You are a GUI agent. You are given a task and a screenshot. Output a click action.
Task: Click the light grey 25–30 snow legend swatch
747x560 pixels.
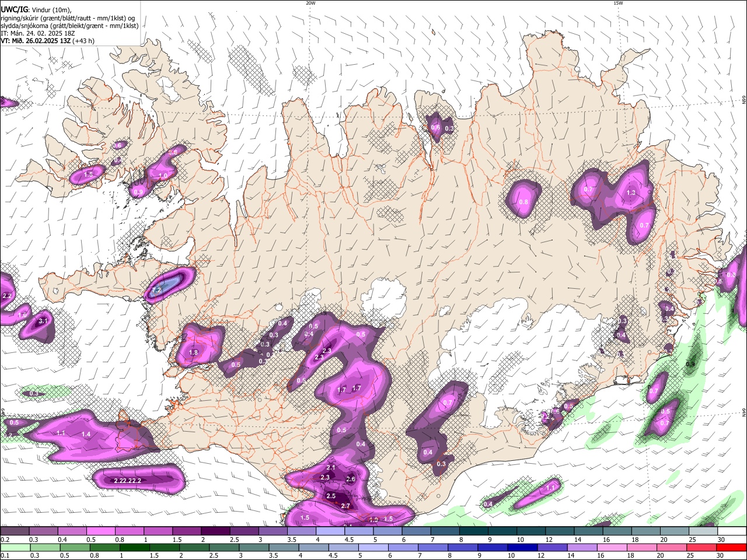click(703, 531)
